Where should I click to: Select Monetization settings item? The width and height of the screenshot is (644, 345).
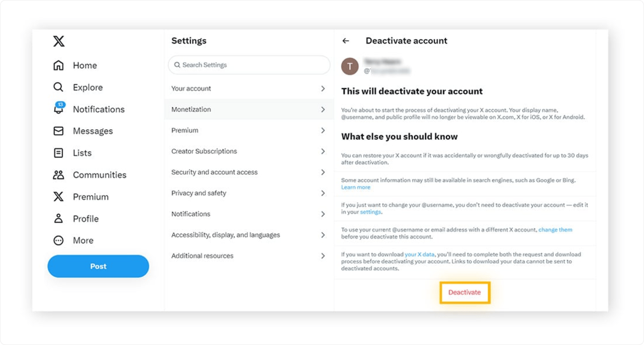[191, 109]
